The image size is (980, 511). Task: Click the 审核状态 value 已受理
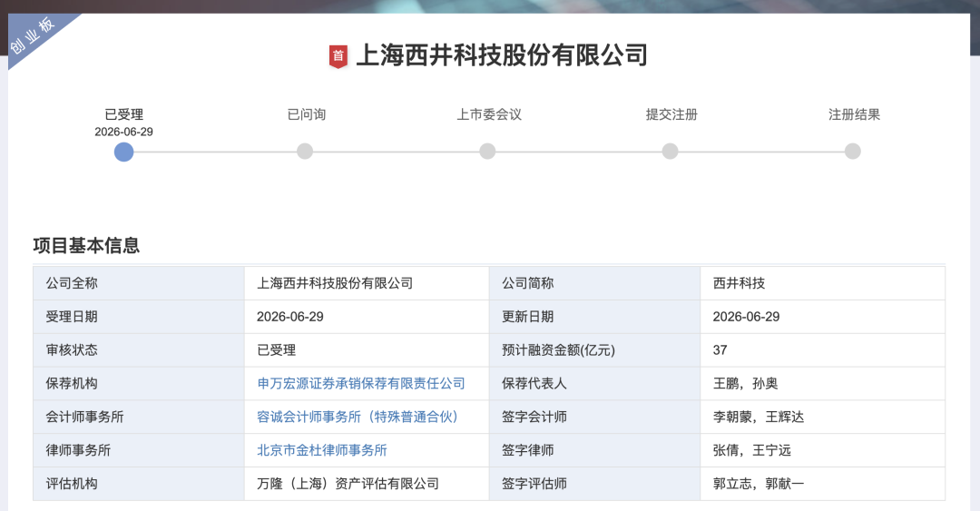pyautogui.click(x=276, y=350)
